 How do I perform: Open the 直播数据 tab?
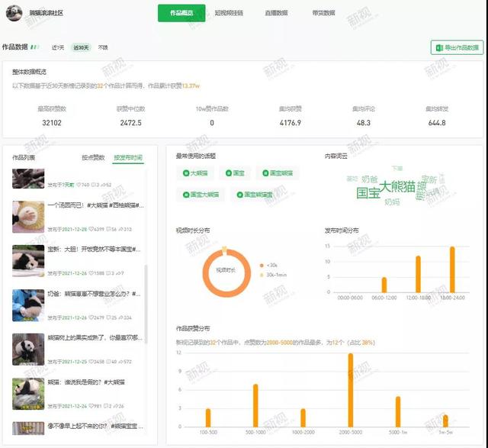coord(275,13)
